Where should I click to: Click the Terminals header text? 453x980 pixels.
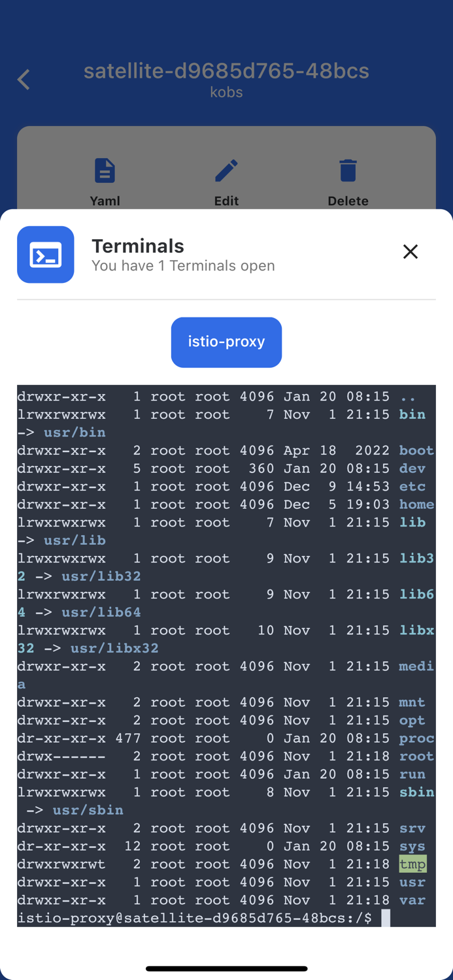point(137,246)
